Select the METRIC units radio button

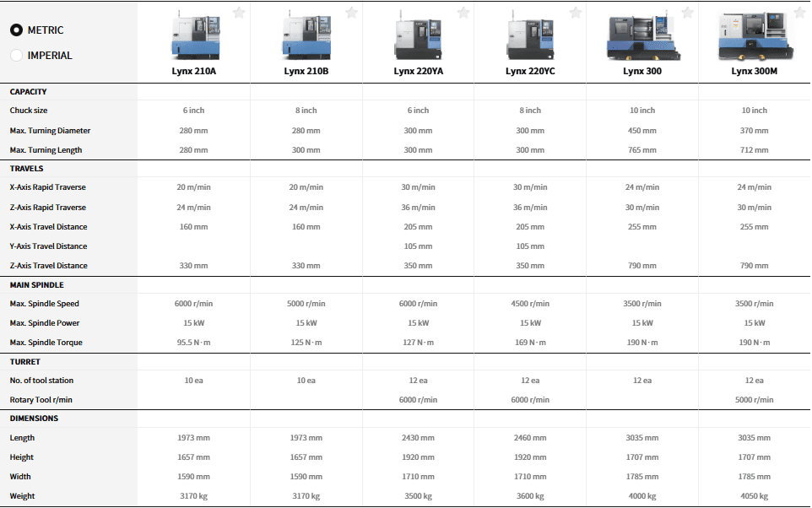[16, 30]
